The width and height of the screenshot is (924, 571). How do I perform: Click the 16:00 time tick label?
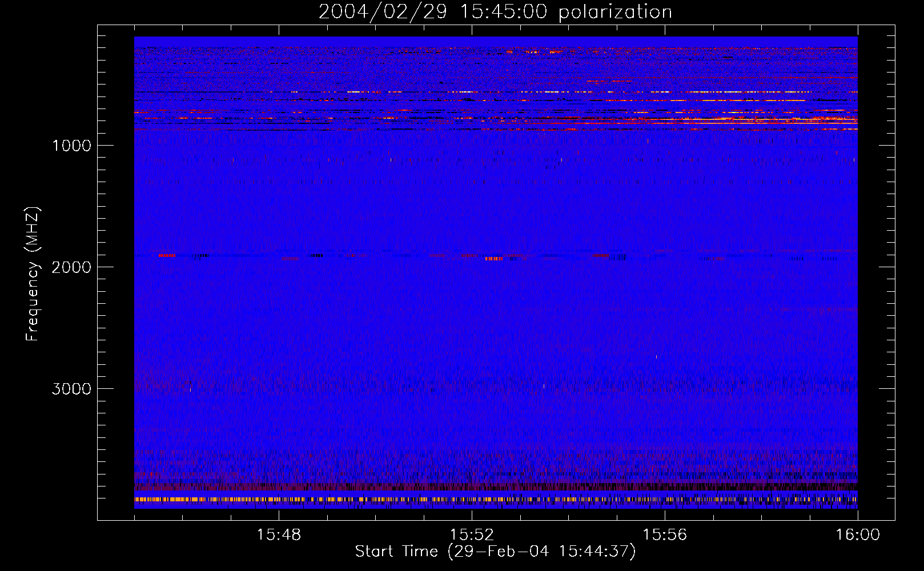tap(858, 535)
